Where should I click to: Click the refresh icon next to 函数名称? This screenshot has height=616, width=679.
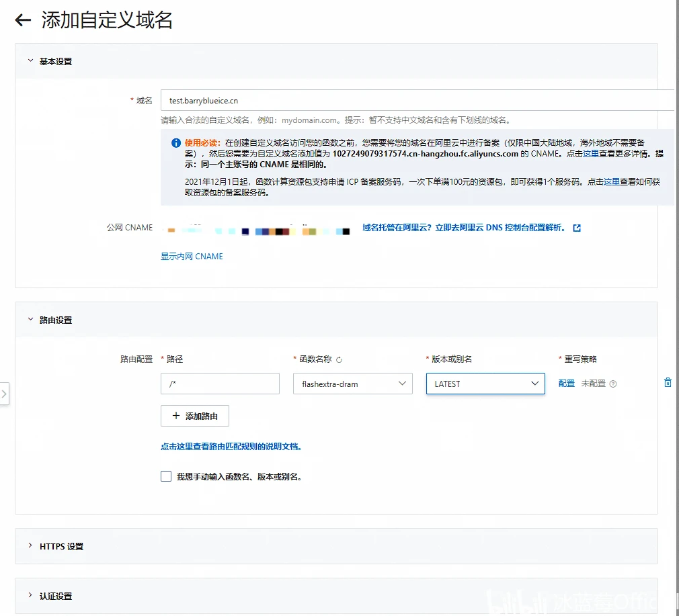pyautogui.click(x=339, y=359)
